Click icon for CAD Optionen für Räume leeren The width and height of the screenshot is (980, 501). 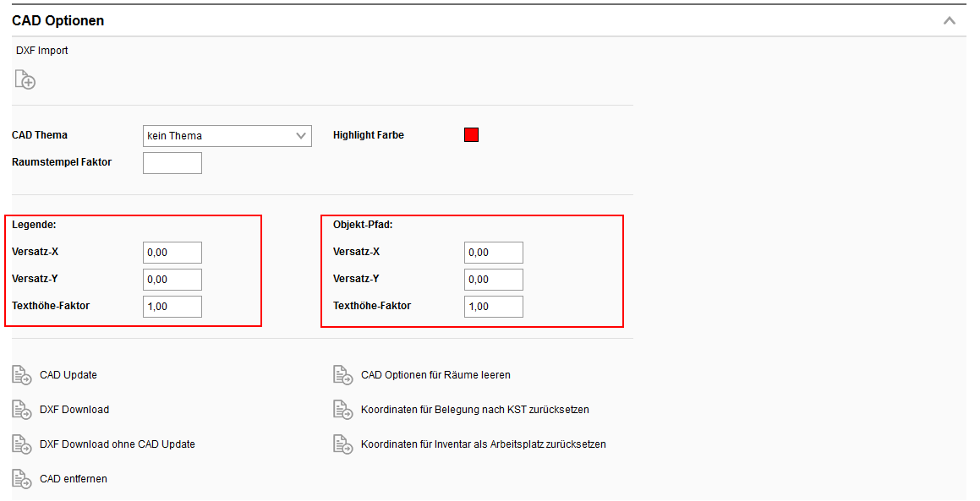pos(342,374)
